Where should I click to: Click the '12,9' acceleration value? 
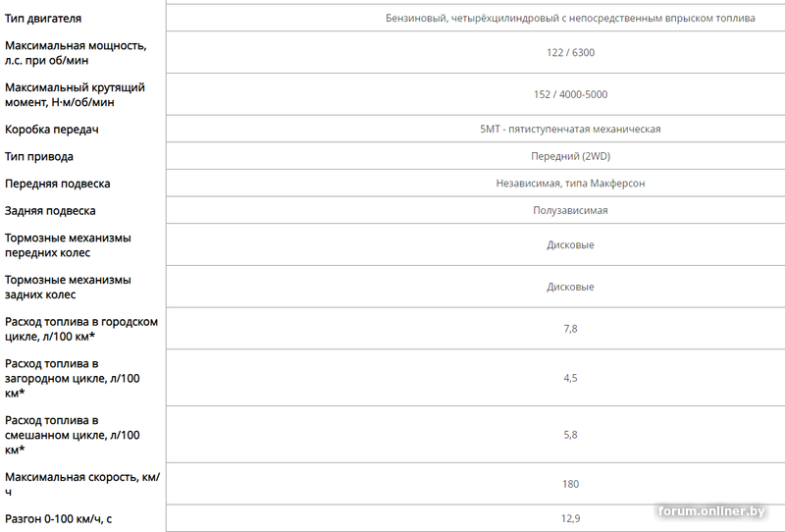[570, 518]
